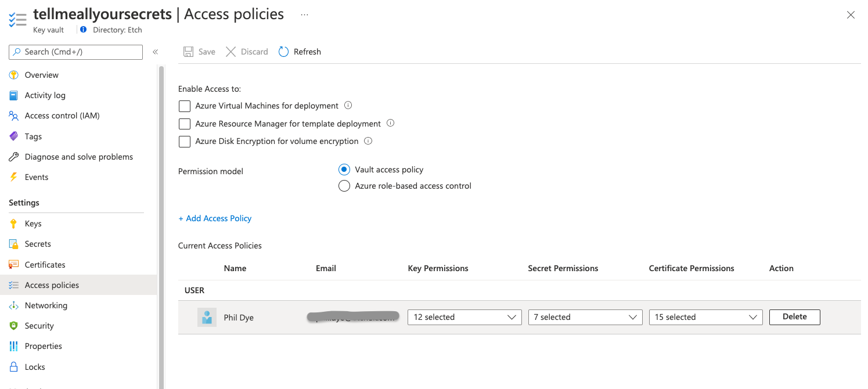Click the Refresh toolbar button label
The width and height of the screenshot is (868, 389).
point(307,52)
